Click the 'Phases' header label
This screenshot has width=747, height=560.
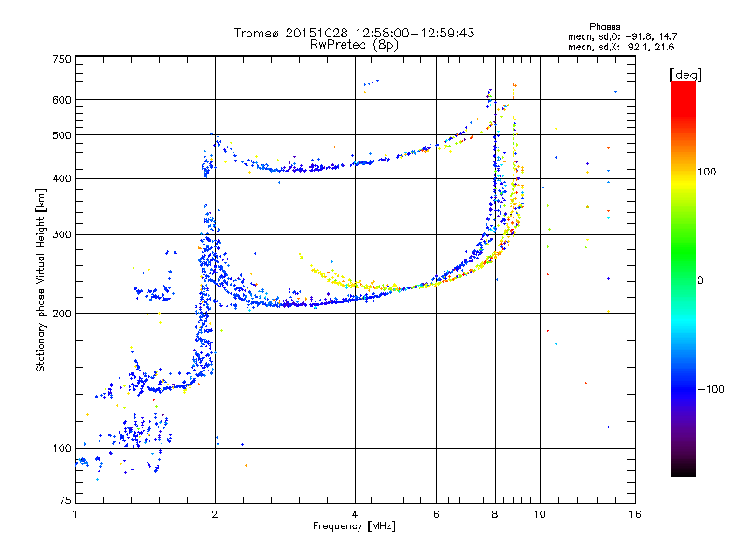point(604,27)
